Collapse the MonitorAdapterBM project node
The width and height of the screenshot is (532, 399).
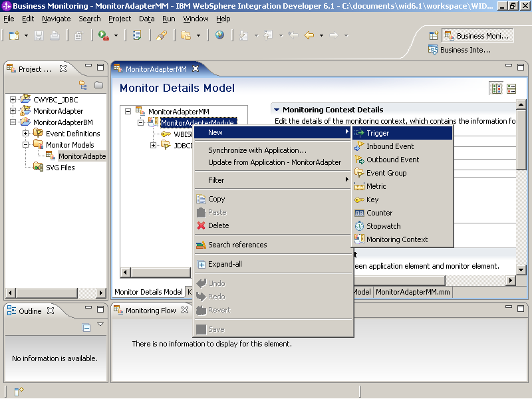point(13,122)
